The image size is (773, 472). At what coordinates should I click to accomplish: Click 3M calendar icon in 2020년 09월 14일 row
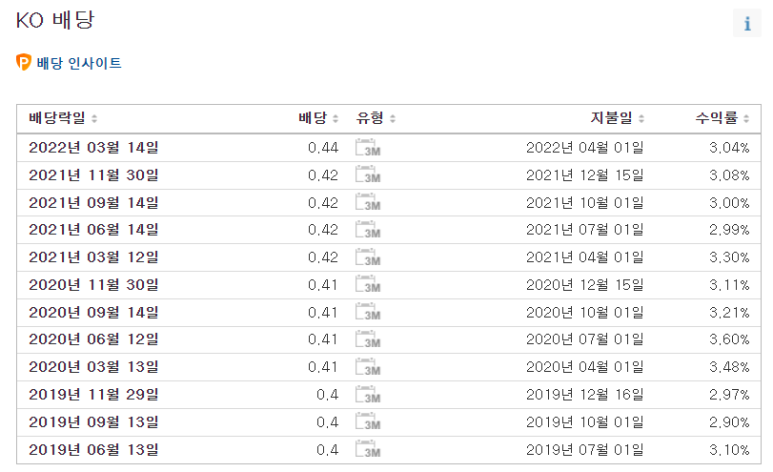coord(368,313)
